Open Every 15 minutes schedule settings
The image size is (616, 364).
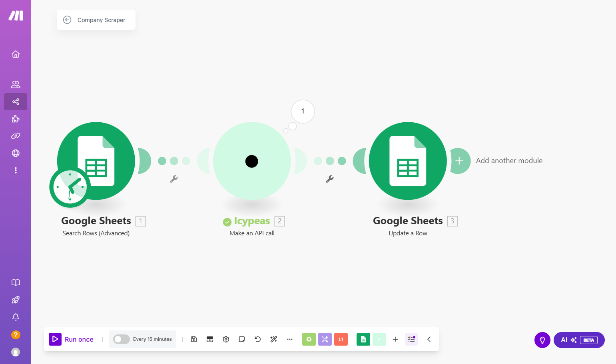(152, 339)
